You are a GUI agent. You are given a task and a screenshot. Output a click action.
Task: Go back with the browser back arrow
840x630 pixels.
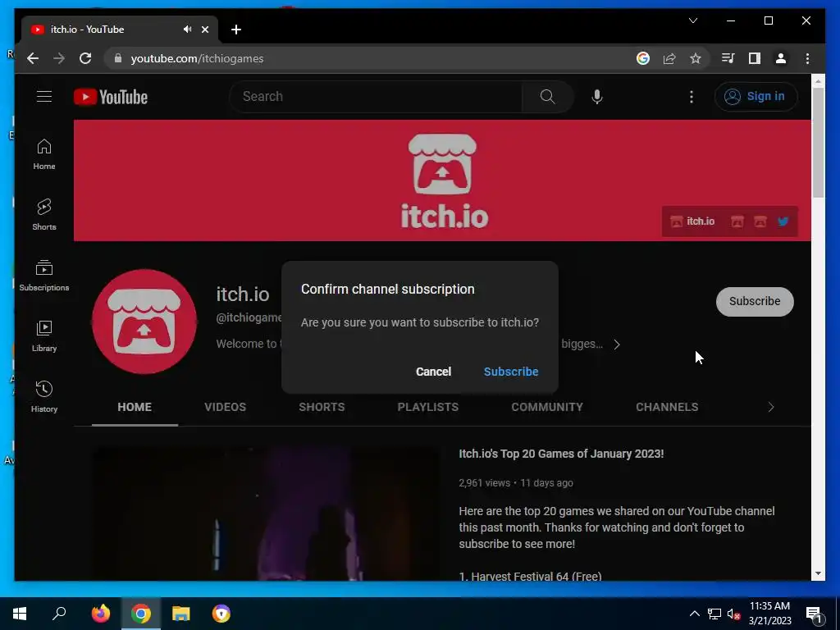(33, 58)
